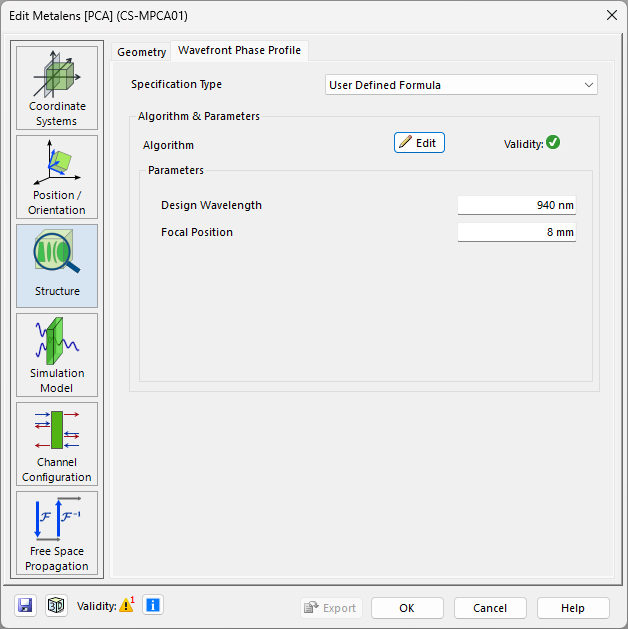The width and height of the screenshot is (628, 629).
Task: Click the Focal Position value field
Action: pyautogui.click(x=516, y=232)
